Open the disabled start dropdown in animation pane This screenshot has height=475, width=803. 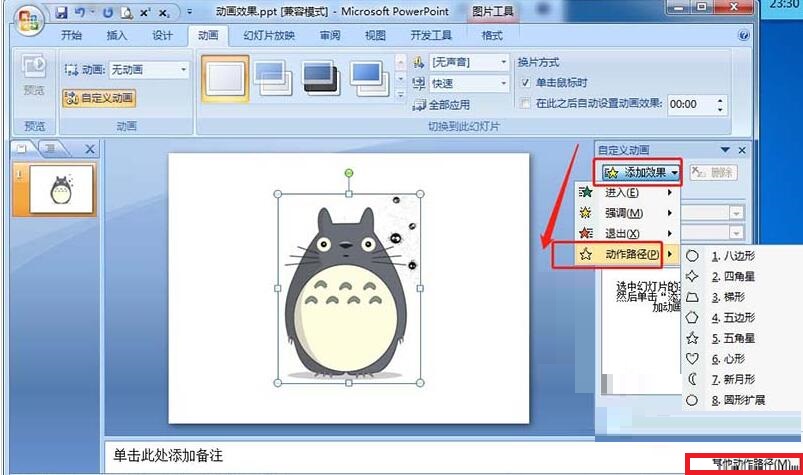pyautogui.click(x=736, y=213)
